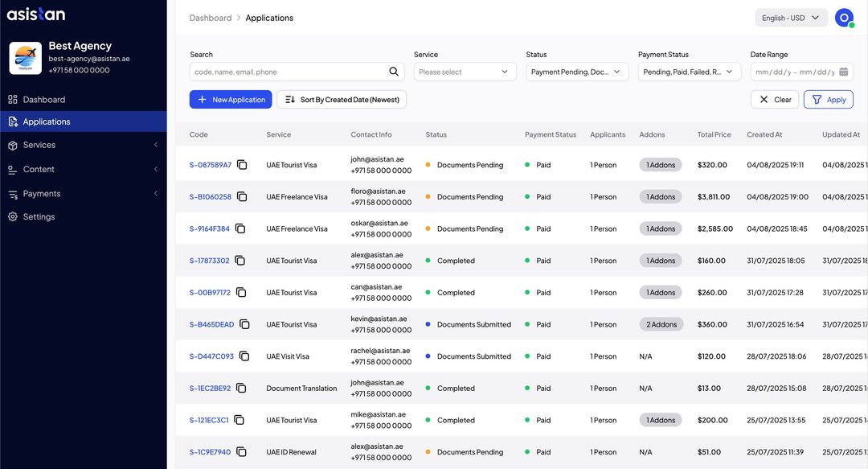Open the Service select dropdown
868x469 pixels.
pos(465,72)
